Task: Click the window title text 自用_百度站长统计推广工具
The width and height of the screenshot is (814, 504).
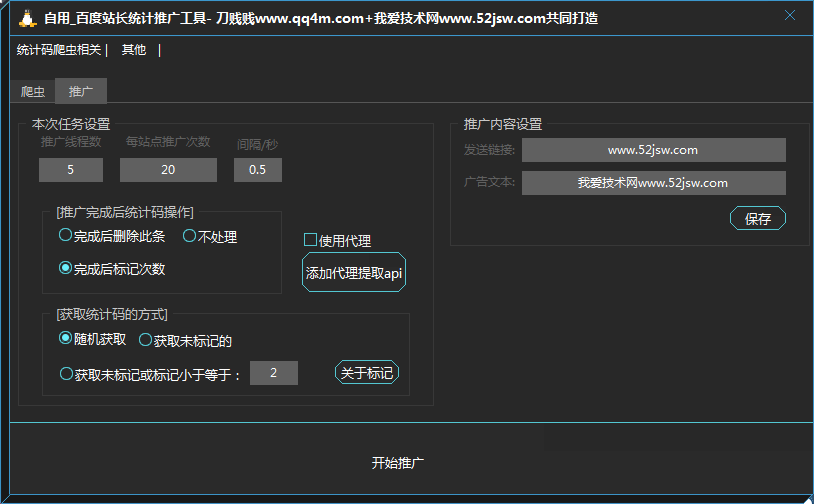Action: coord(125,18)
